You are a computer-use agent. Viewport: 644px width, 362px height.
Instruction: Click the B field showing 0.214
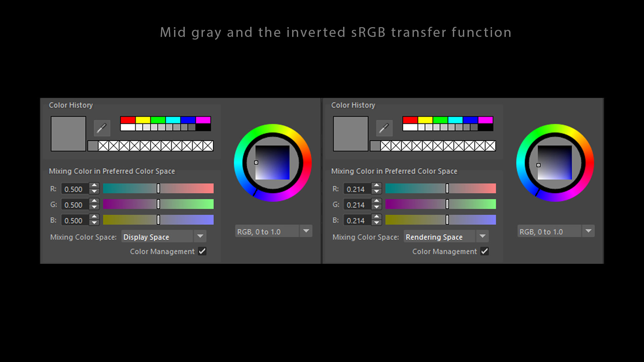click(358, 221)
